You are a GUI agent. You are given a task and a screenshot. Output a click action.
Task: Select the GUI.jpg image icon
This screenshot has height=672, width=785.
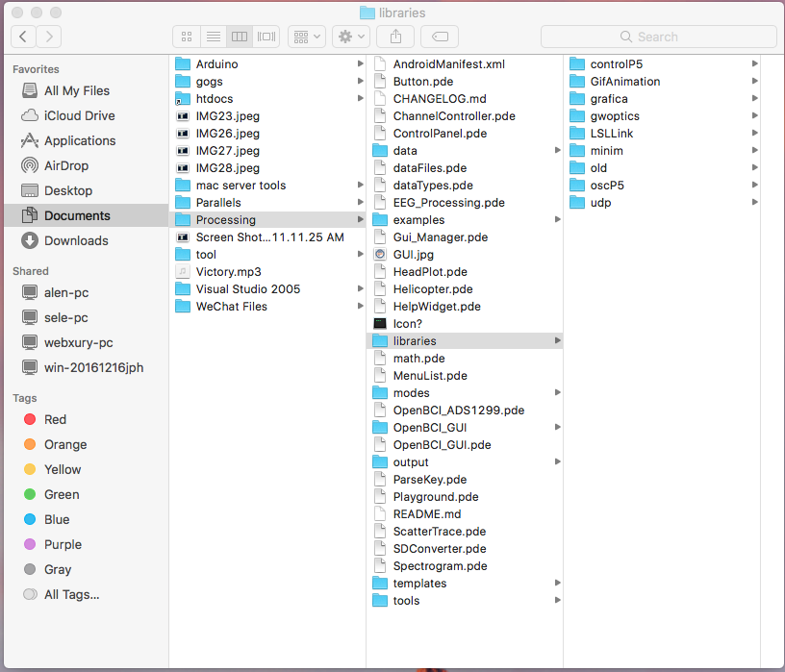380,254
